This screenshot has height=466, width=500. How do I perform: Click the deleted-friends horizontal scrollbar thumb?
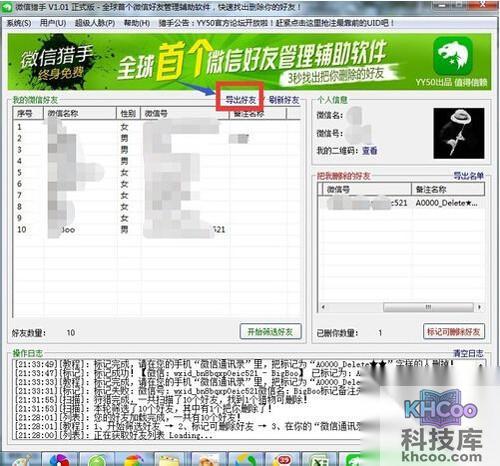click(x=428, y=307)
